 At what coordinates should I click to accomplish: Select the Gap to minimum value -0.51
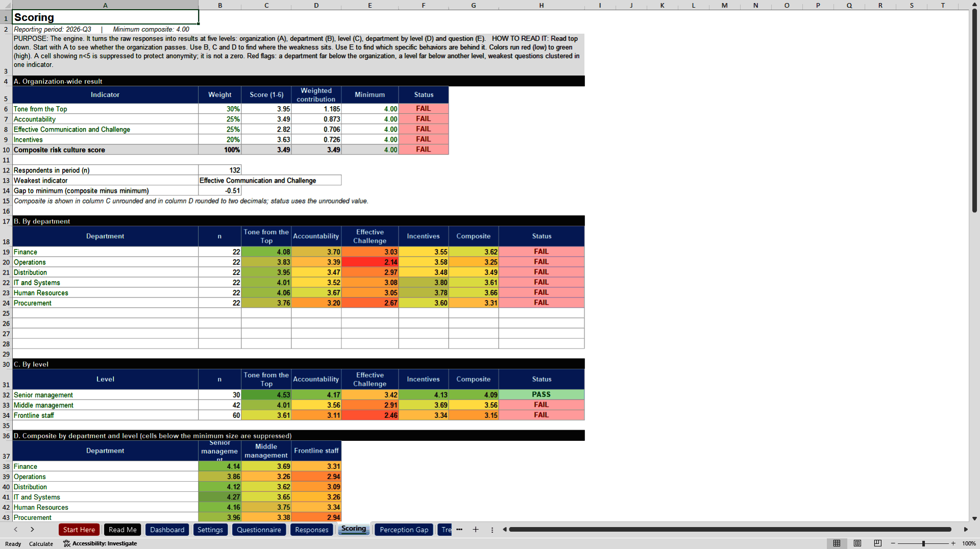point(220,191)
